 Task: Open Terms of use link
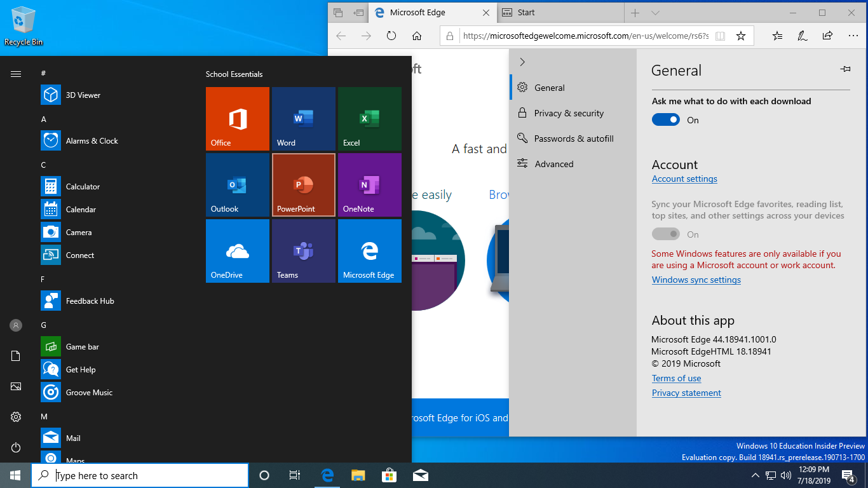(x=676, y=378)
